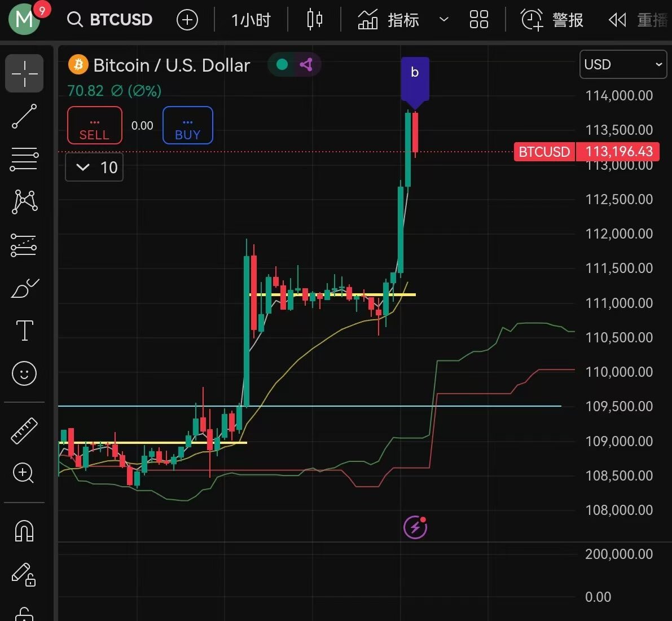Click the 0.00 spread value

coord(142,125)
